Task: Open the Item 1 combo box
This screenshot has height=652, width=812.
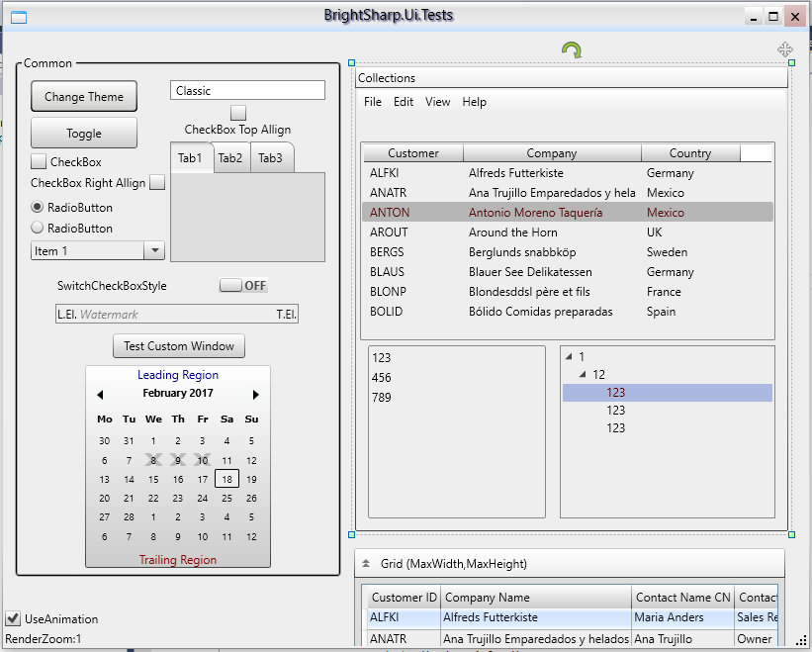Action: coord(153,251)
